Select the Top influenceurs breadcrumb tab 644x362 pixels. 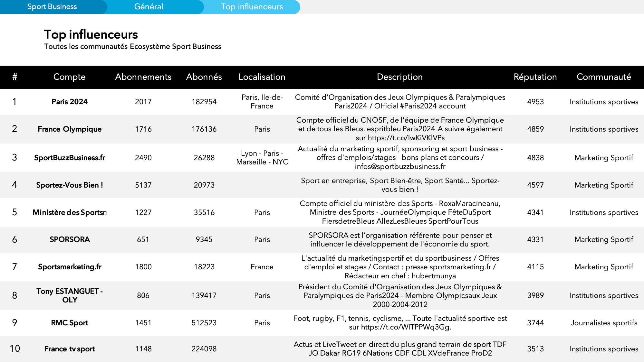coord(252,7)
